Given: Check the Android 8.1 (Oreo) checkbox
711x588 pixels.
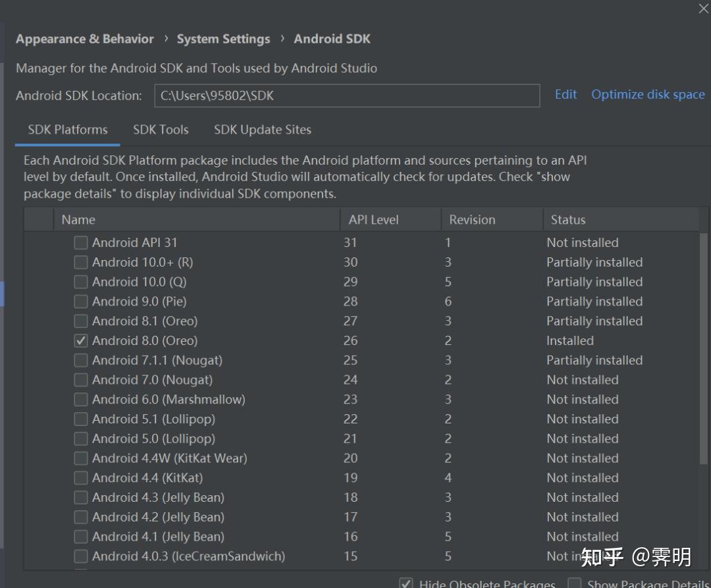Looking at the screenshot, I should coord(81,321).
